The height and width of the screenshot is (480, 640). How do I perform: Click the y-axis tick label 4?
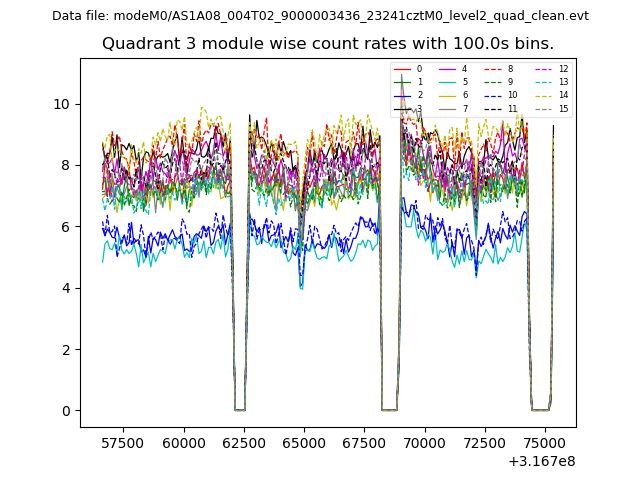[66, 288]
